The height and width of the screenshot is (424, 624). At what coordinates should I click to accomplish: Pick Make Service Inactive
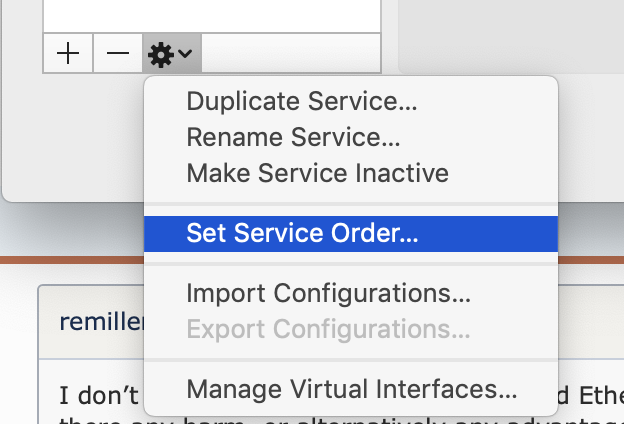317,172
